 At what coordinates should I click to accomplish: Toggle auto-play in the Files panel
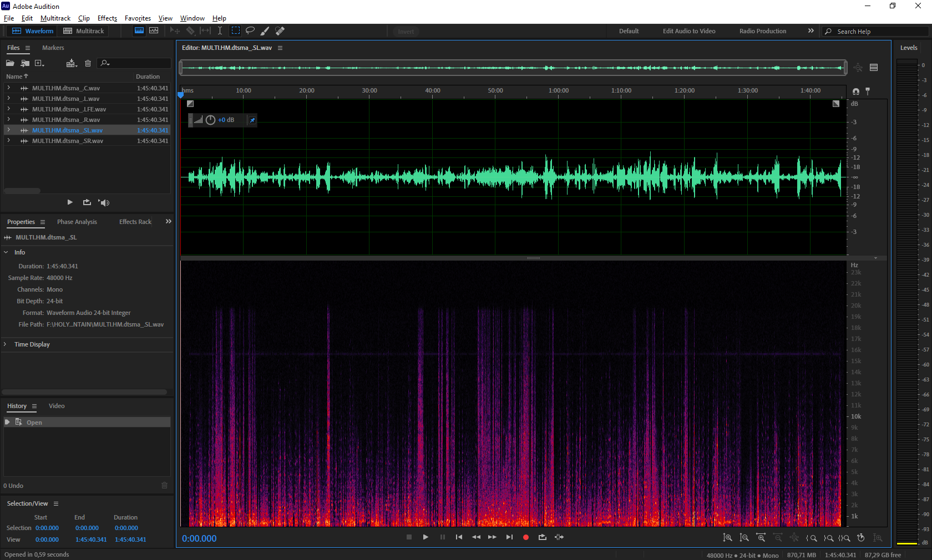click(104, 202)
